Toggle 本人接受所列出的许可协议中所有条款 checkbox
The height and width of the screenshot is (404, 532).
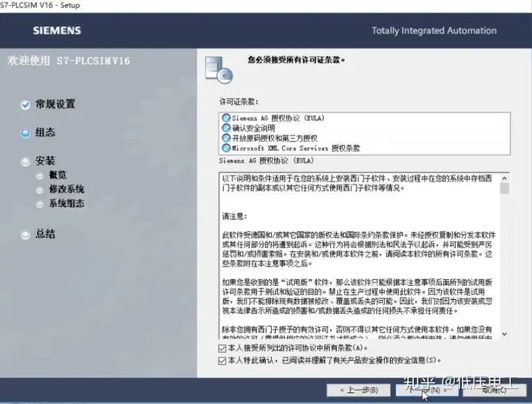pyautogui.click(x=222, y=349)
